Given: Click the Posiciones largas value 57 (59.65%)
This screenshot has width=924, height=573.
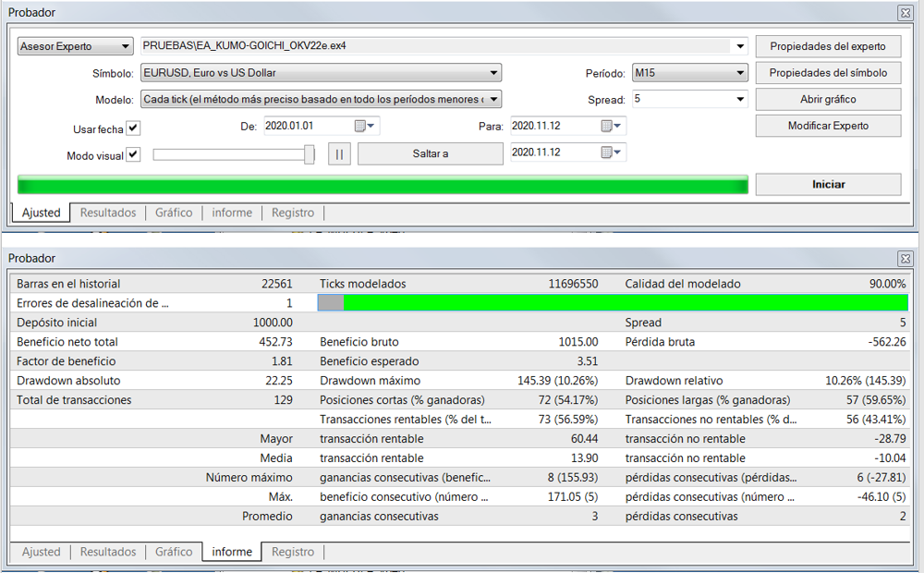Looking at the screenshot, I should pos(876,400).
